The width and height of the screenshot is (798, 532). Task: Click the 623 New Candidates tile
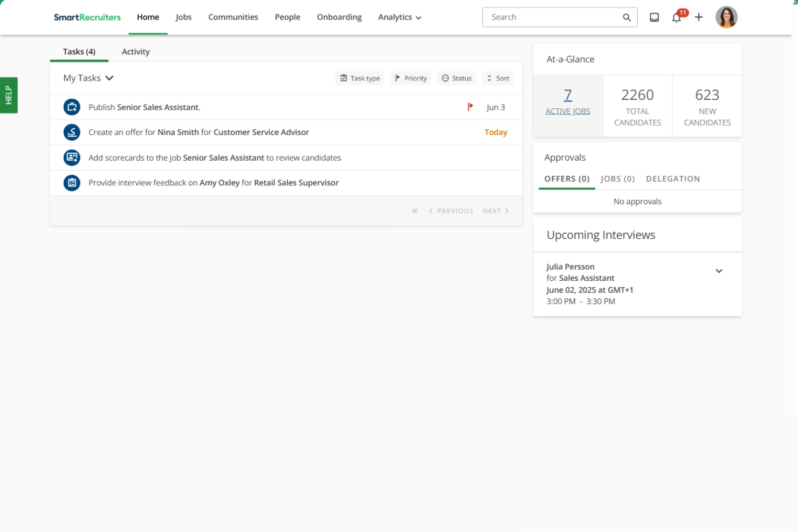(707, 106)
